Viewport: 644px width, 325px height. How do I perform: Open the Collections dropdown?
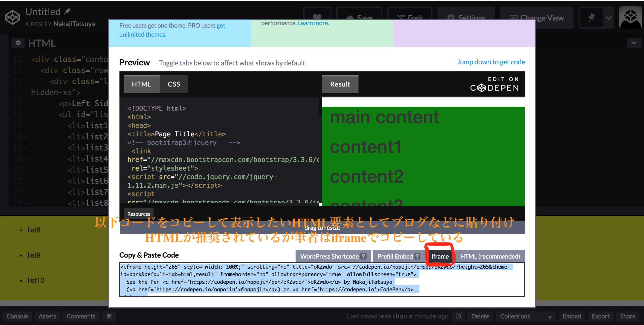pos(526,316)
